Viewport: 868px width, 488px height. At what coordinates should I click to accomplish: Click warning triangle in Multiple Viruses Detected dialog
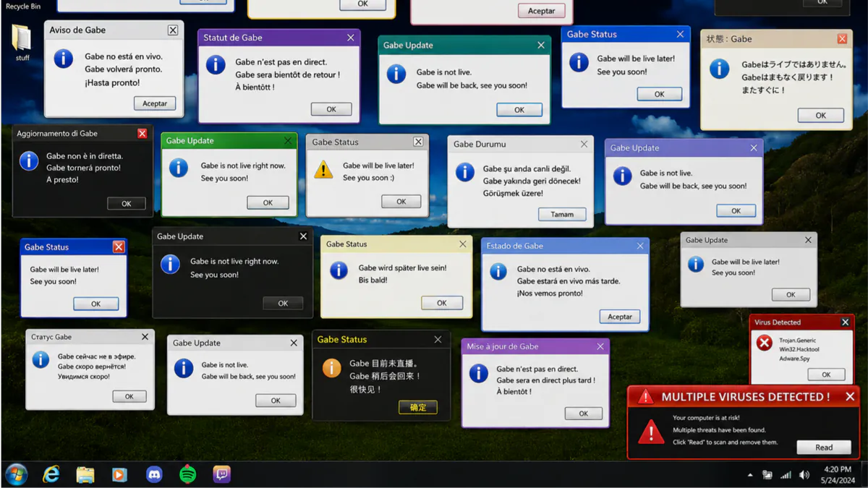(x=651, y=432)
